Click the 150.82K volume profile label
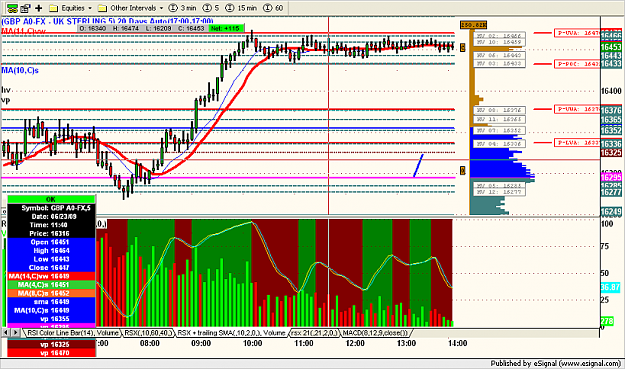Image resolution: width=625 pixels, height=369 pixels. coord(473,25)
